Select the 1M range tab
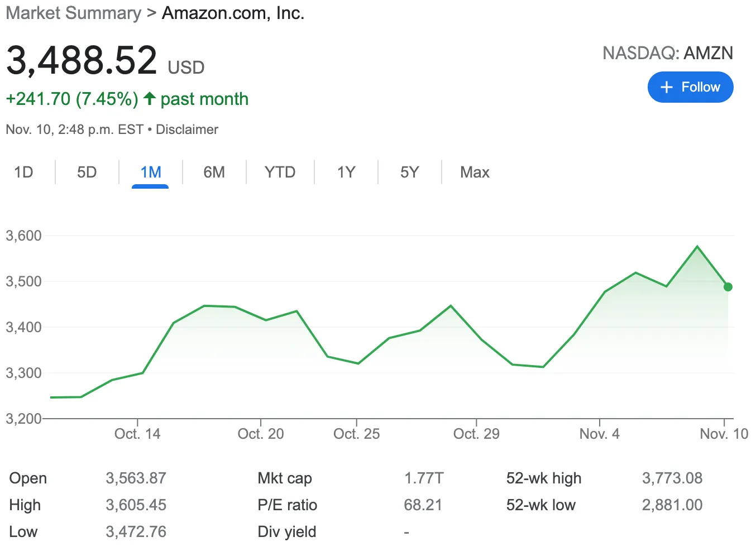 pos(150,172)
